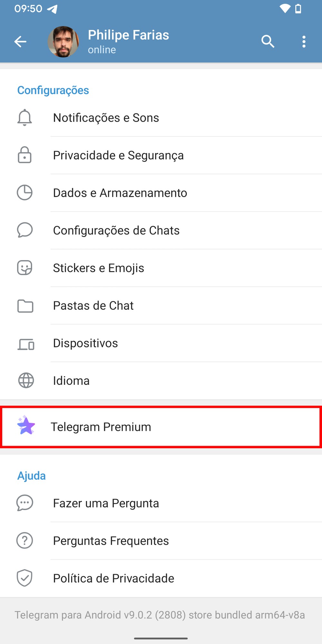Tap the Telegram version text at bottom

click(160, 615)
